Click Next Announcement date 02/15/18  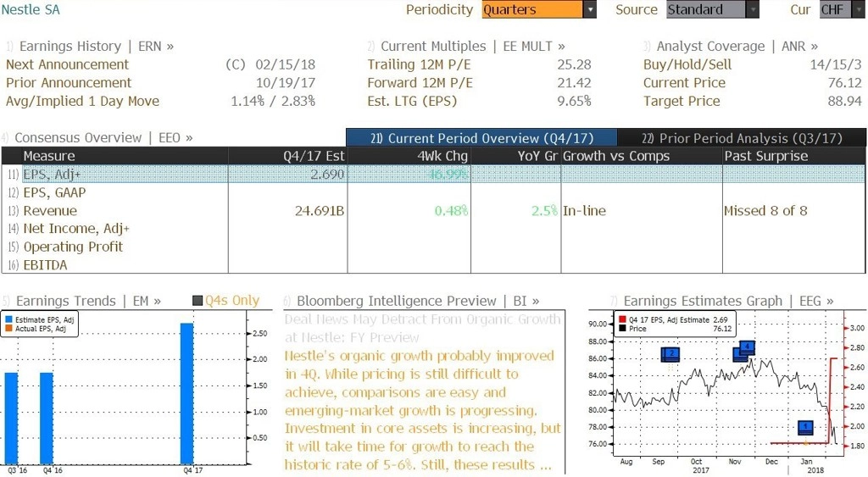pyautogui.click(x=285, y=64)
